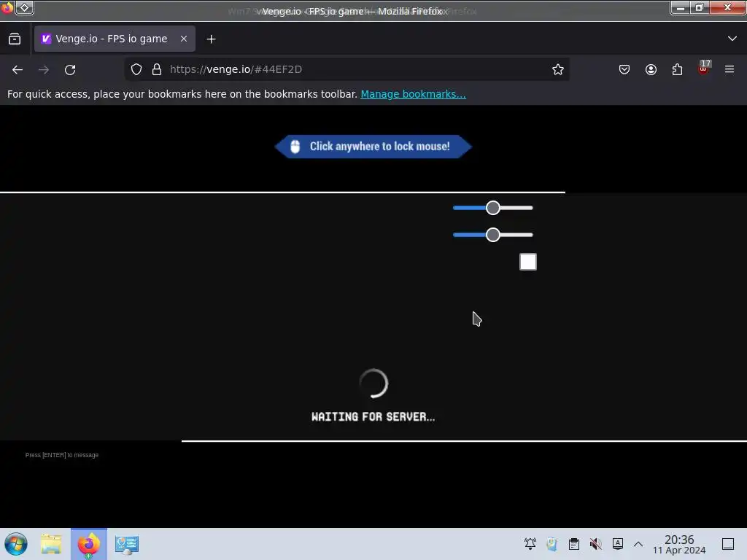Viewport: 747px width, 560px height.
Task: Open the file manager from the taskbar
Action: click(x=52, y=544)
